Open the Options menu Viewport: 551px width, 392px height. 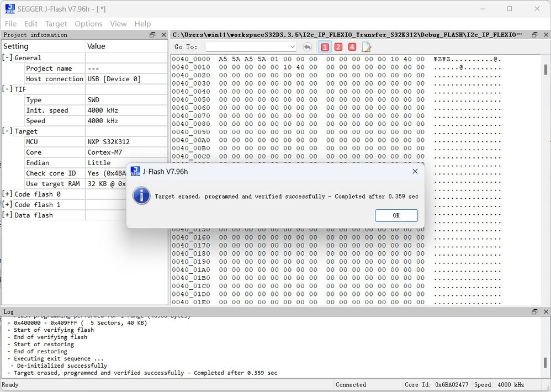[88, 24]
